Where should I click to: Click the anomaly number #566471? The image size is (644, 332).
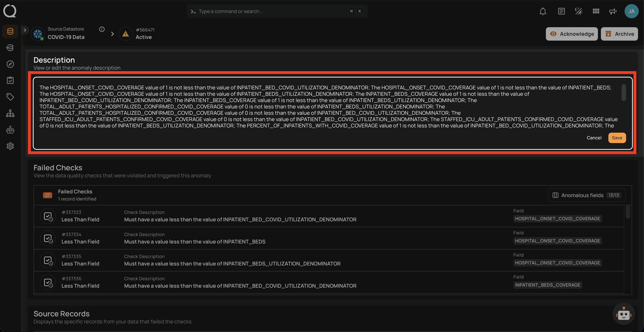pos(145,30)
